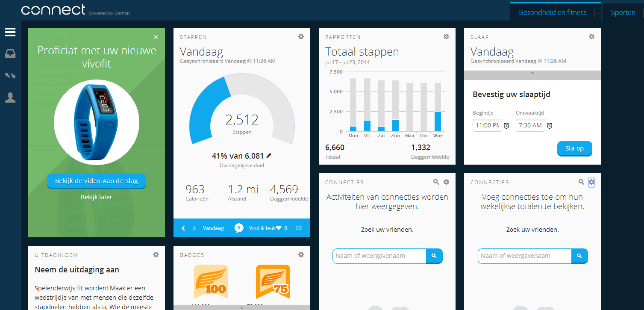Click the Zon bar in steps chart
Screen dimensions: 644x310
396,125
